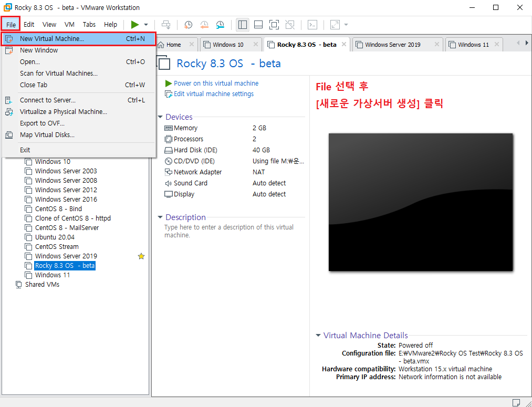Viewport: 532px width, 407px height.
Task: Click Send Ctrl+Alt+Del toolbar icon
Action: point(166,24)
